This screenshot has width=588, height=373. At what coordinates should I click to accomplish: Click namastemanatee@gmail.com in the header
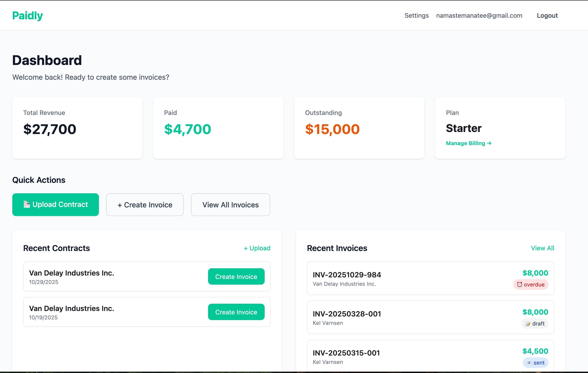pos(479,15)
